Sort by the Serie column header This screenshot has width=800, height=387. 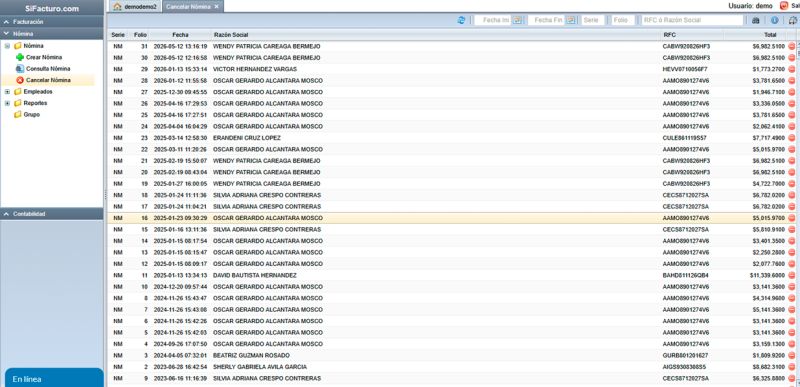coord(118,35)
